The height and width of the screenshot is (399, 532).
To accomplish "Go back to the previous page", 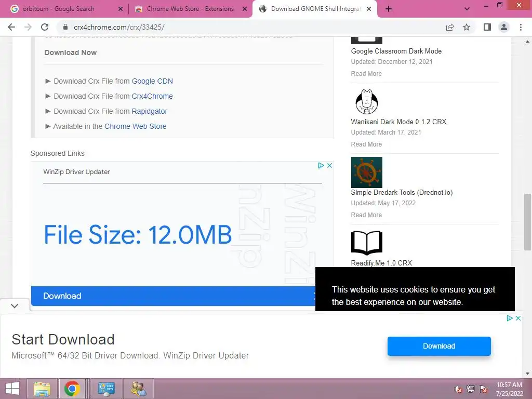I will (x=11, y=27).
